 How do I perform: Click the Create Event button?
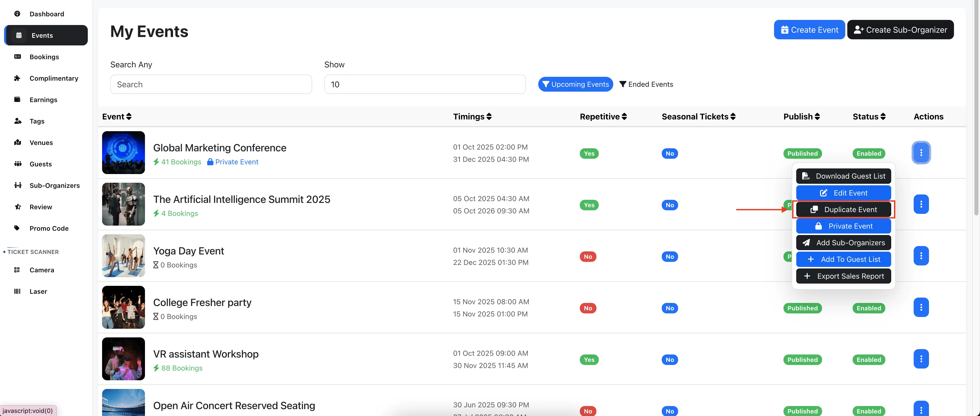(x=809, y=30)
